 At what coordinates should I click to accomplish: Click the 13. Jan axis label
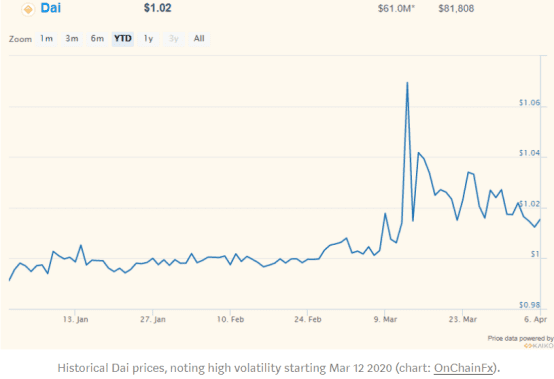click(x=76, y=319)
